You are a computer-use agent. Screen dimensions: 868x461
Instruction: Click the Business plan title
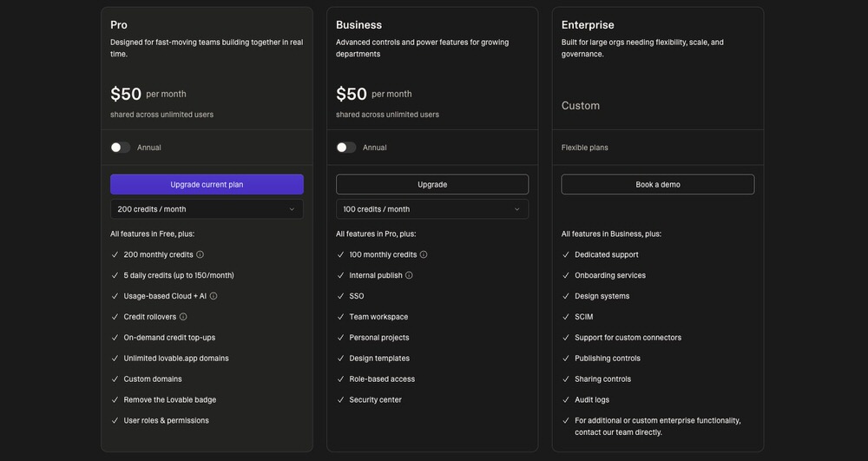[358, 25]
